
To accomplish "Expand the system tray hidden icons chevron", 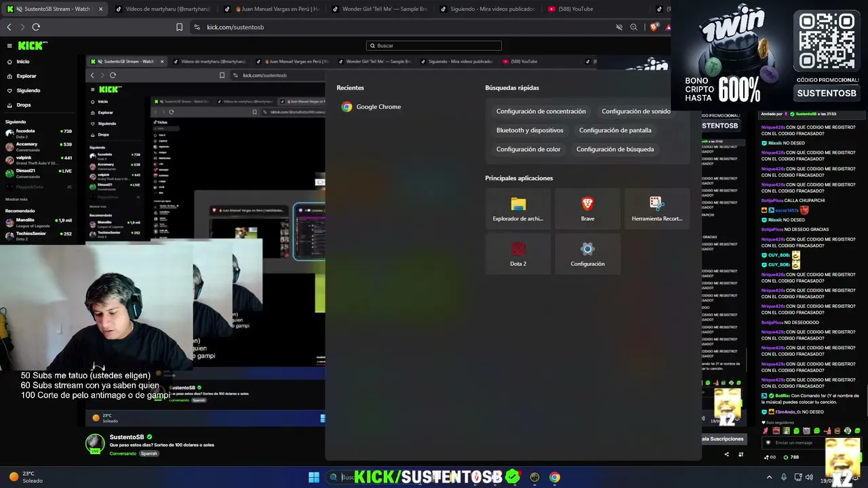I will click(769, 477).
